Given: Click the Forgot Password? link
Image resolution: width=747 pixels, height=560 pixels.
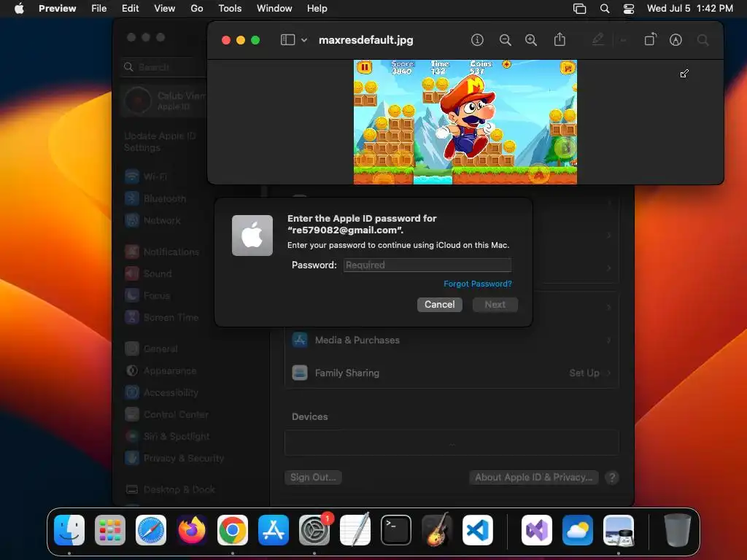Looking at the screenshot, I should [477, 284].
